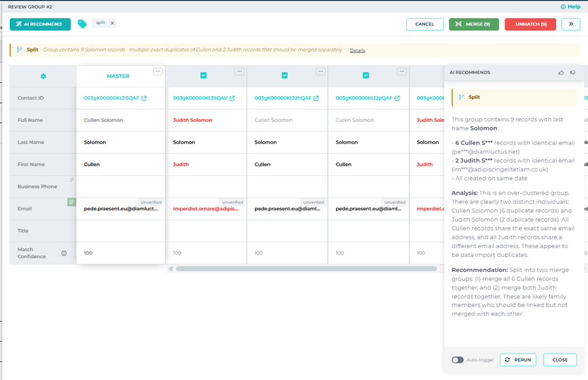Collapse the panel using the double-chevron button
588x380 pixels.
[x=570, y=24]
